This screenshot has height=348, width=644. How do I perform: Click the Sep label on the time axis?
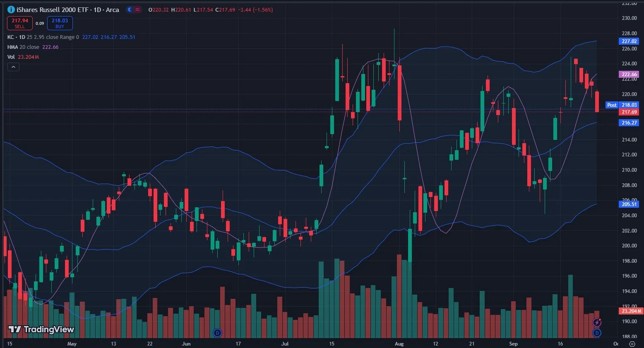[513, 344]
